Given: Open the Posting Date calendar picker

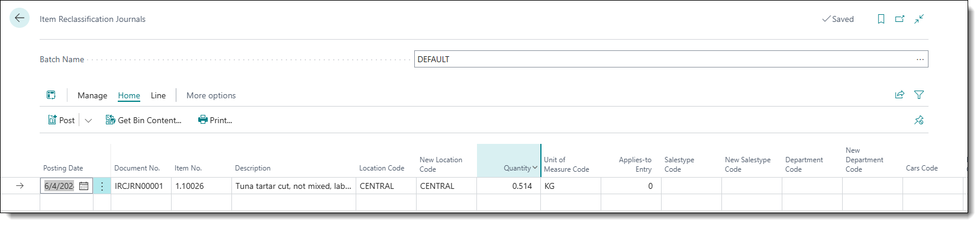Looking at the screenshot, I should [x=83, y=186].
